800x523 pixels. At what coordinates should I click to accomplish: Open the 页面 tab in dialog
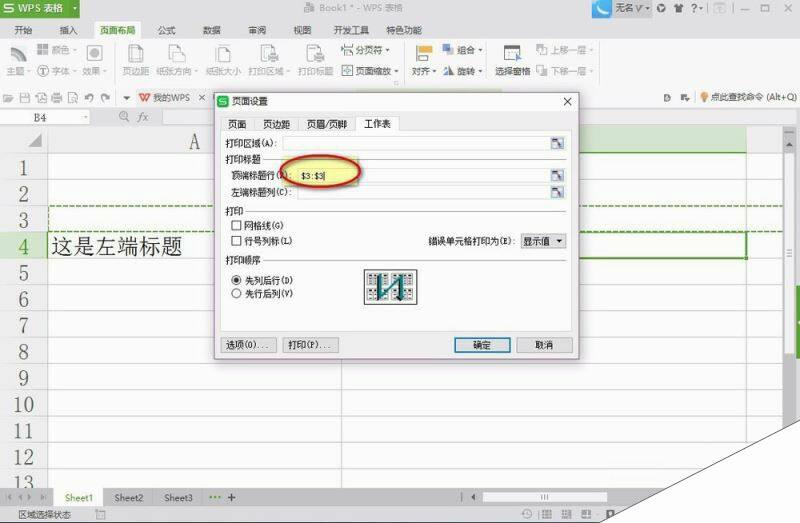(x=237, y=124)
